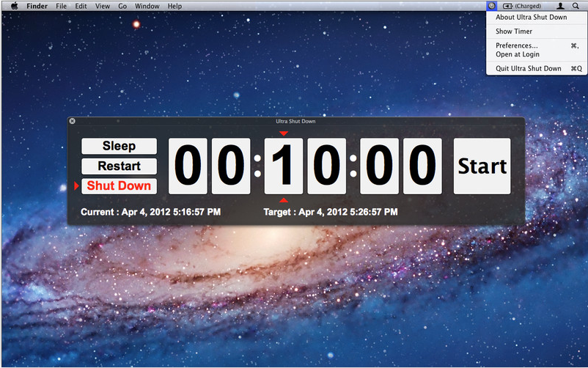588x368 pixels.
Task: Choose Quit Ultra Shut Down
Action: click(537, 68)
